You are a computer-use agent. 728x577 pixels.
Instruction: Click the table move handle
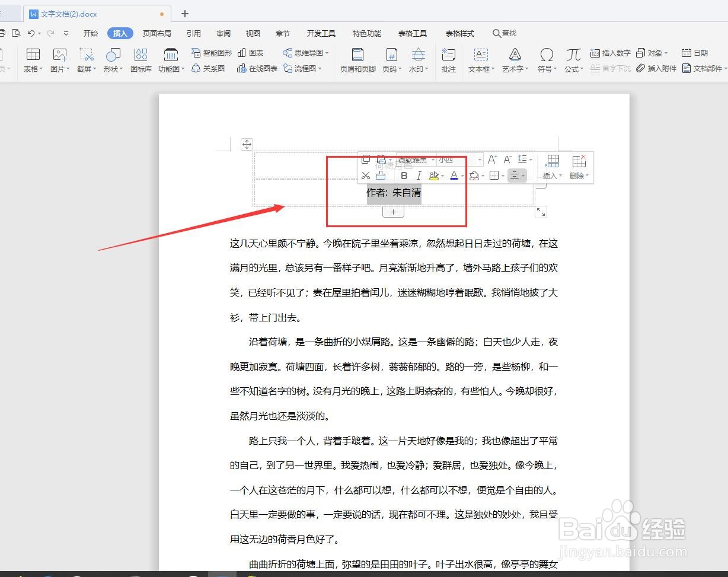247,144
